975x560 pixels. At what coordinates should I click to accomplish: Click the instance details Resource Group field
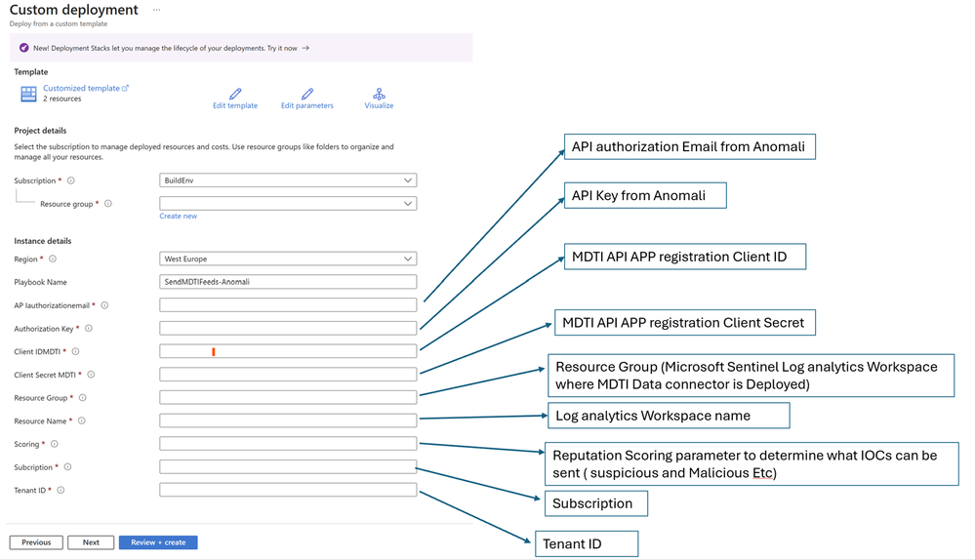click(x=288, y=397)
